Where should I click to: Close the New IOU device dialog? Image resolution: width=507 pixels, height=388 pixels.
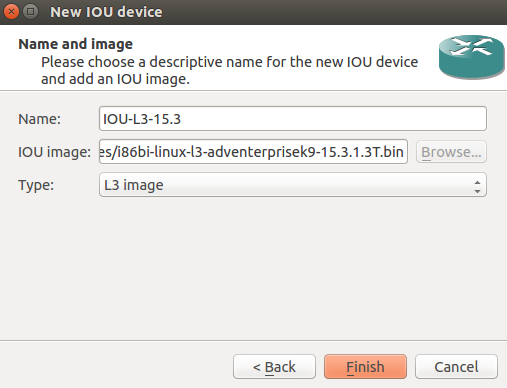(x=11, y=12)
